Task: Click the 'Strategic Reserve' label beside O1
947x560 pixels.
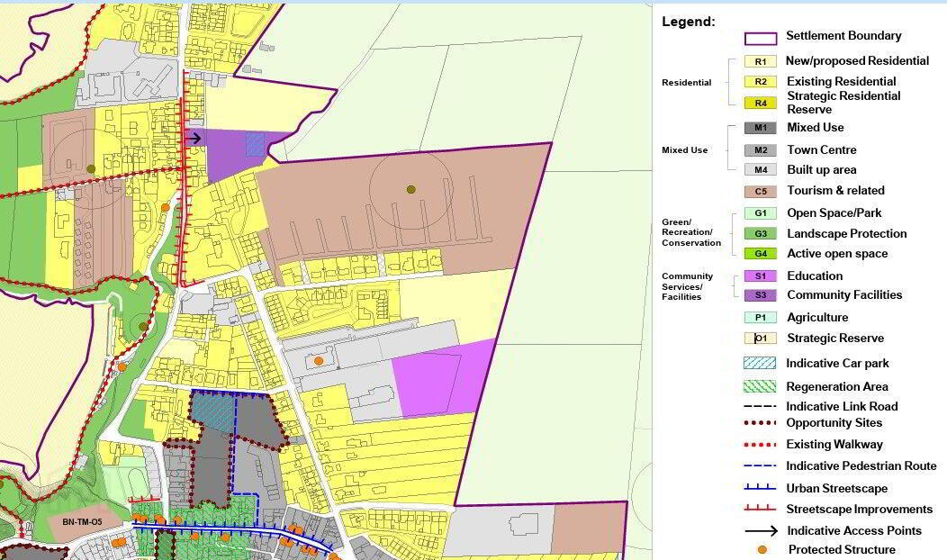Action: point(835,339)
